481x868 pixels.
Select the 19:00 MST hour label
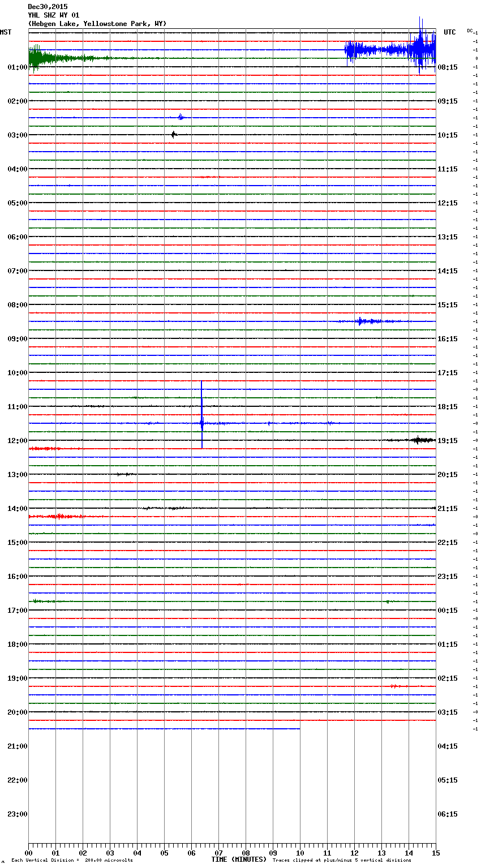tap(18, 678)
